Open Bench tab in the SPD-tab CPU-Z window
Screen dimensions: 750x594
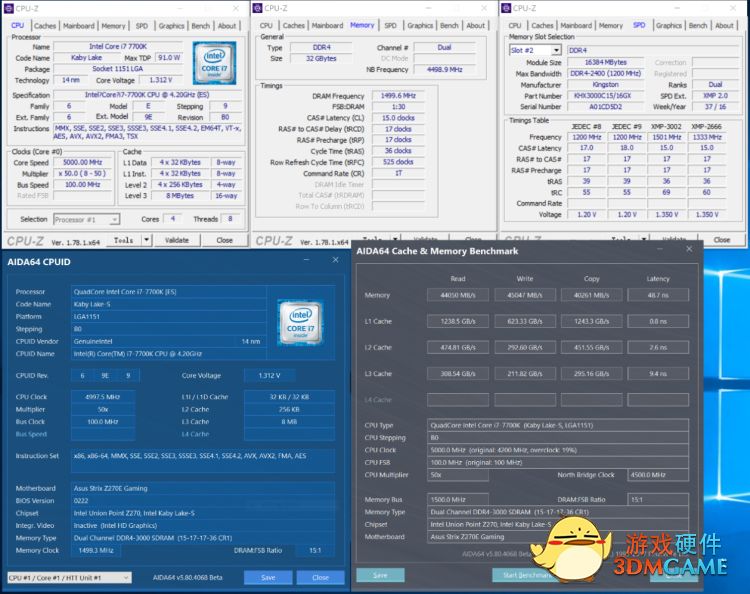click(698, 26)
